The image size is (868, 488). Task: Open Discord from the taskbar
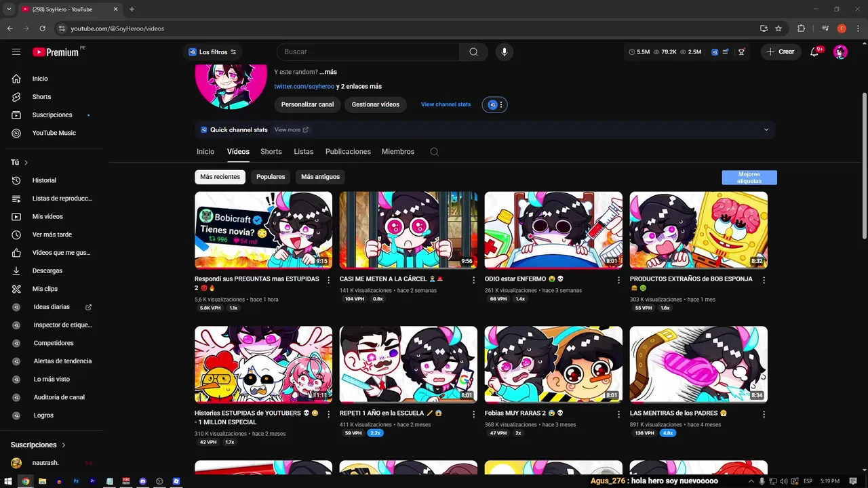pyautogui.click(x=142, y=481)
